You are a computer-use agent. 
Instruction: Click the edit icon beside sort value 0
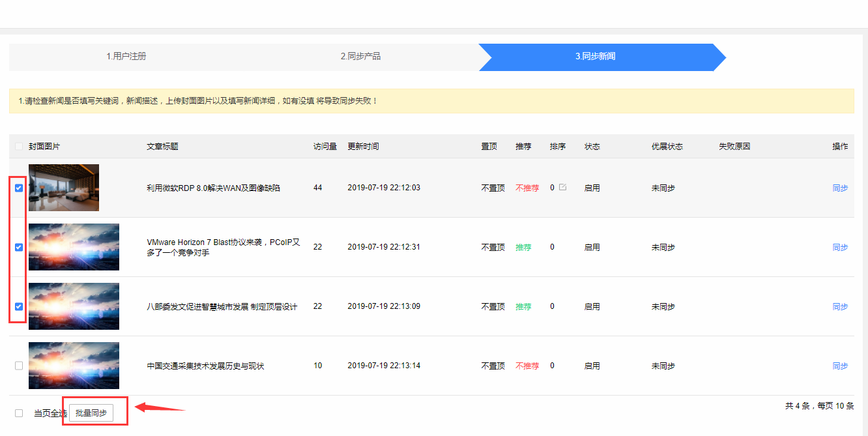pos(563,188)
